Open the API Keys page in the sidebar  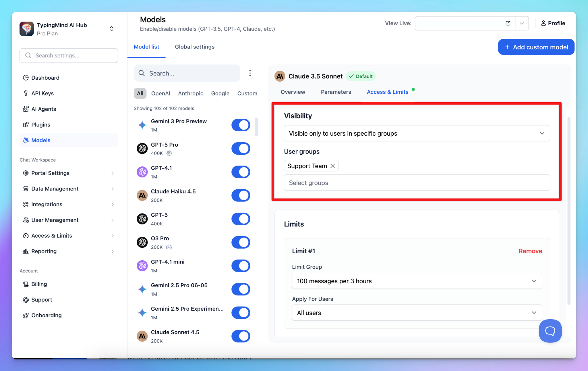pos(42,93)
